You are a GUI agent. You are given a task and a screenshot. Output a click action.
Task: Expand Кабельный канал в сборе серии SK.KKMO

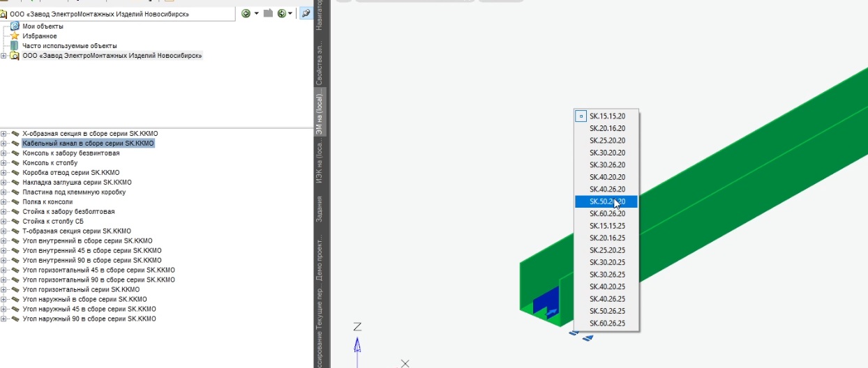coord(3,143)
